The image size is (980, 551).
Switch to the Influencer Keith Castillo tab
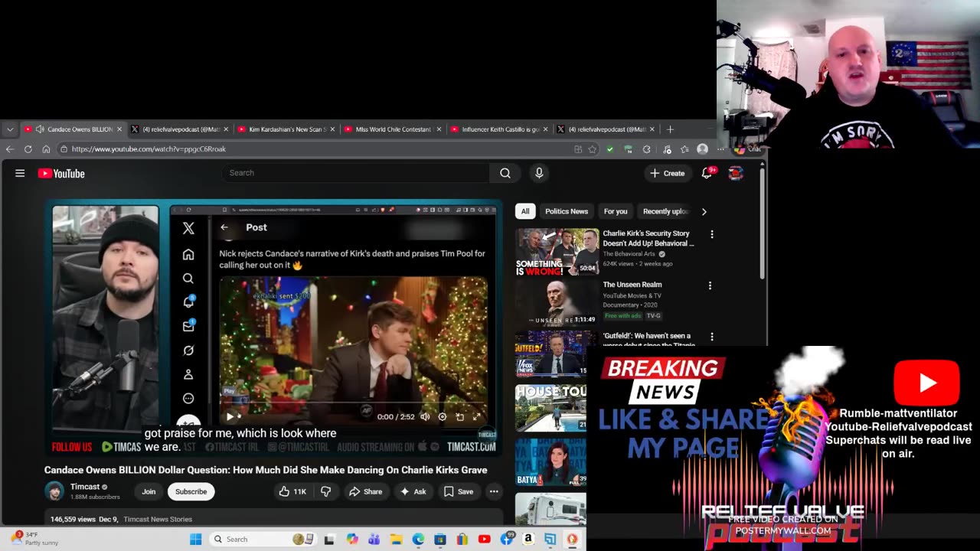[500, 129]
